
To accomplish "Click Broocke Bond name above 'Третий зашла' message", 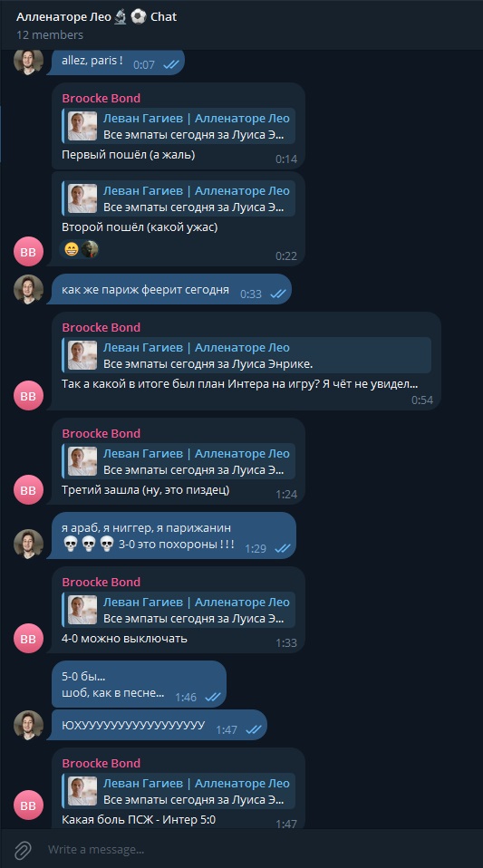I will [x=101, y=433].
